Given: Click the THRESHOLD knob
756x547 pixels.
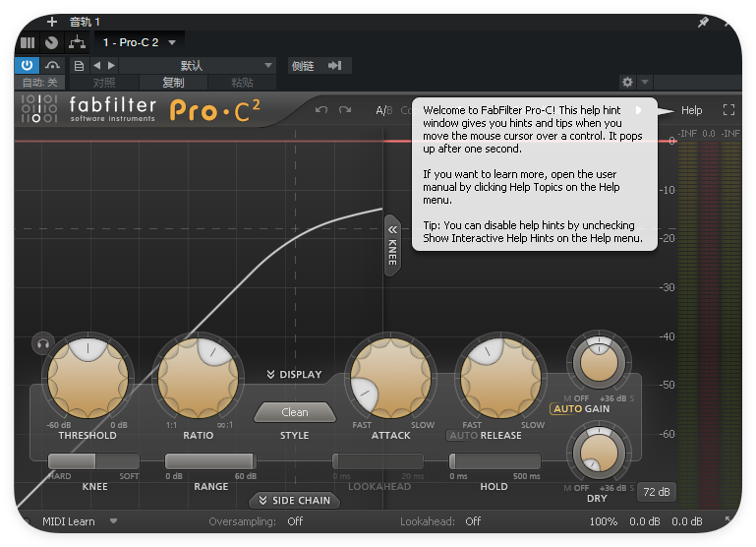Looking at the screenshot, I should pyautogui.click(x=87, y=378).
